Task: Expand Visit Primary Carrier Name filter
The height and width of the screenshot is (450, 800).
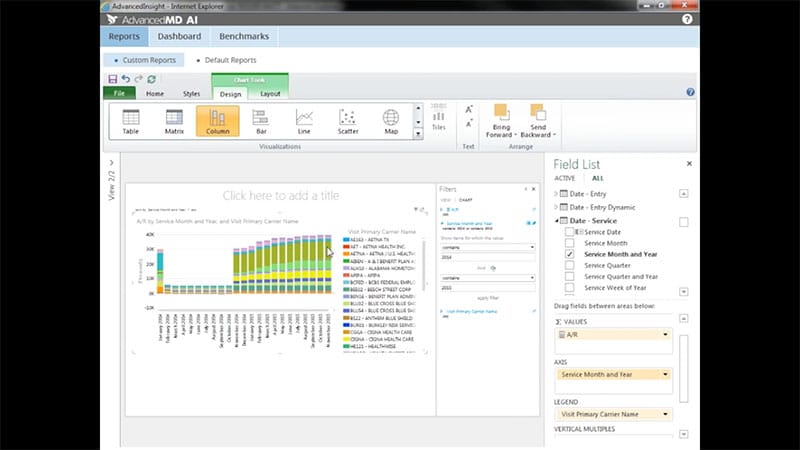Action: (442, 311)
